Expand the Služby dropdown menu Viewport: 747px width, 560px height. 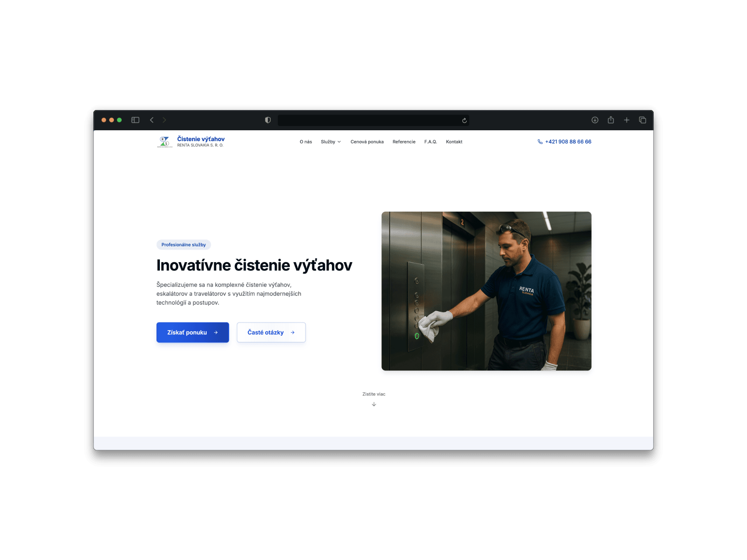click(x=331, y=142)
